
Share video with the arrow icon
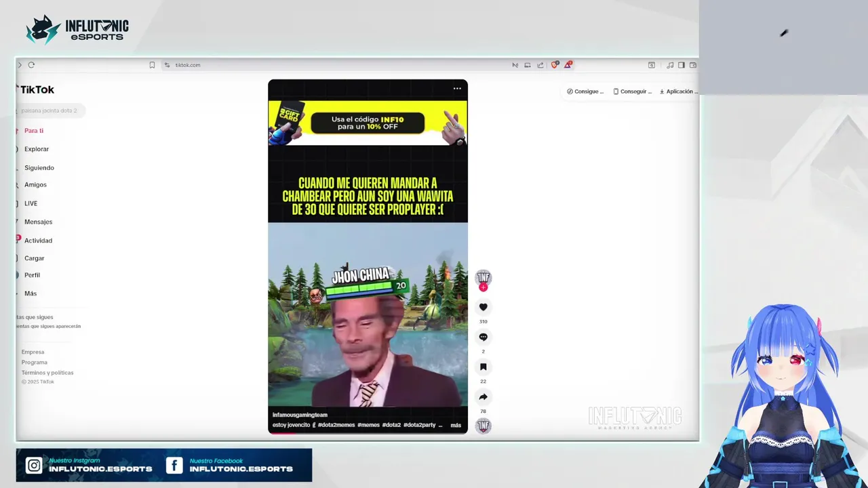pyautogui.click(x=483, y=397)
